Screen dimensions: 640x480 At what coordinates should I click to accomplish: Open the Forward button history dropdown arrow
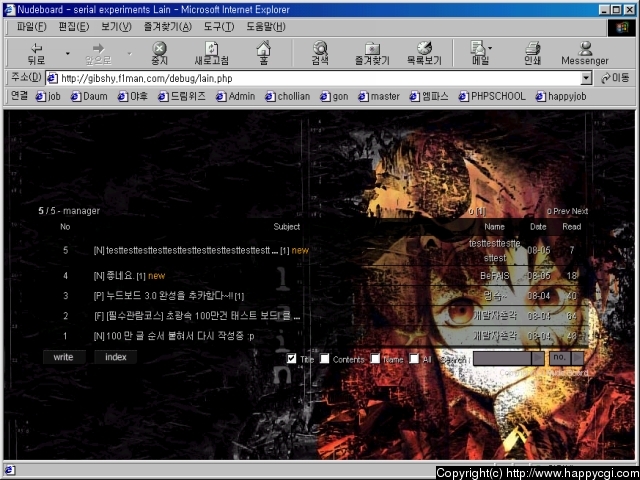tap(129, 53)
